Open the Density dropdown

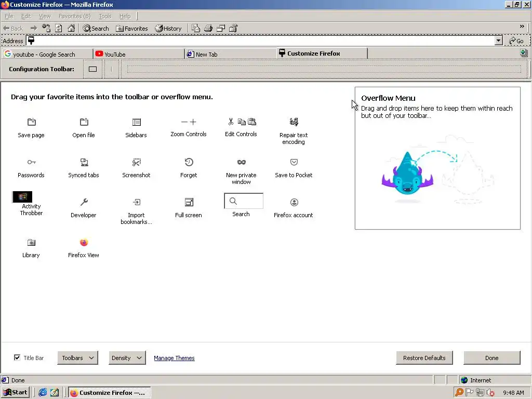click(127, 357)
